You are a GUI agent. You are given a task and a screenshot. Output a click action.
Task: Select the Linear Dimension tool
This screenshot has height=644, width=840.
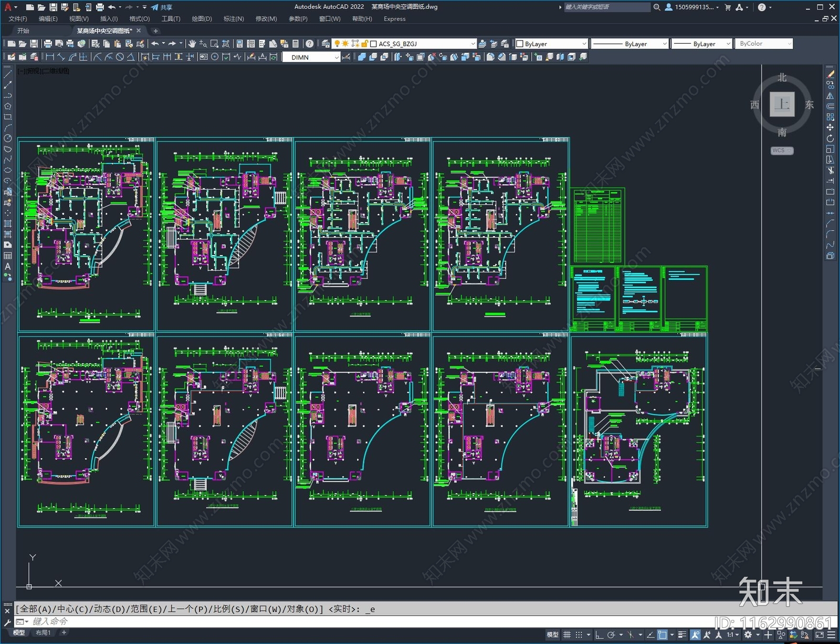tap(50, 57)
